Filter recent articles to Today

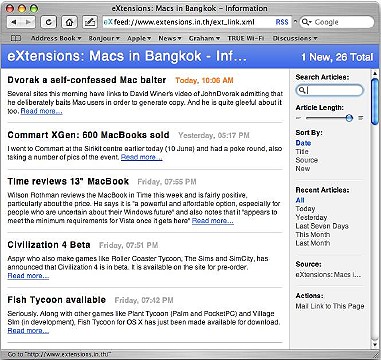305,209
